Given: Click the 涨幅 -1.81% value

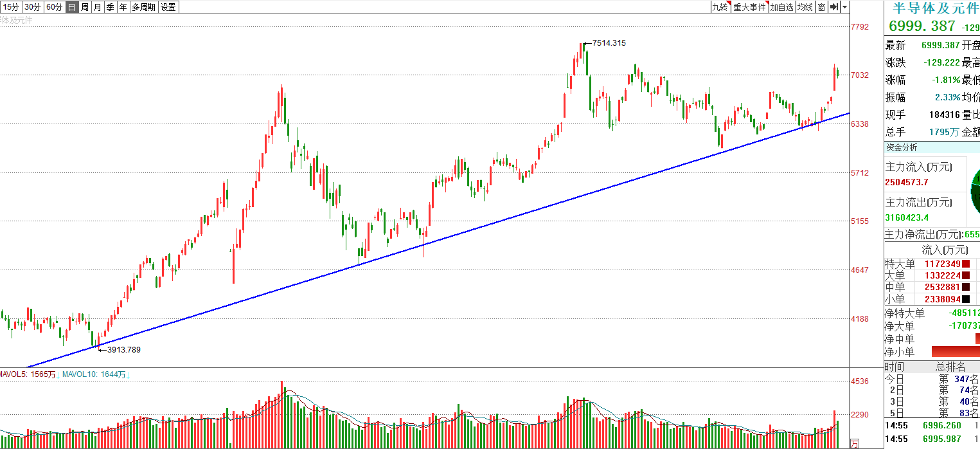Looking at the screenshot, I should pos(946,80).
